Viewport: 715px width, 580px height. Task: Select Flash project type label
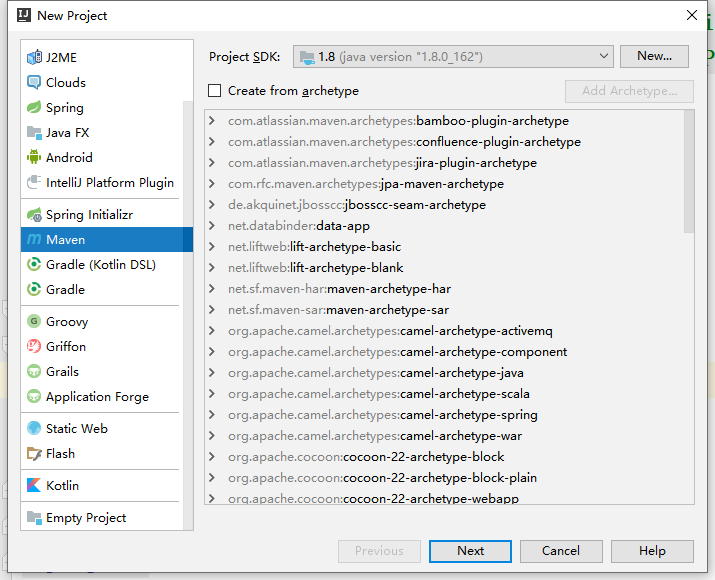[60, 454]
